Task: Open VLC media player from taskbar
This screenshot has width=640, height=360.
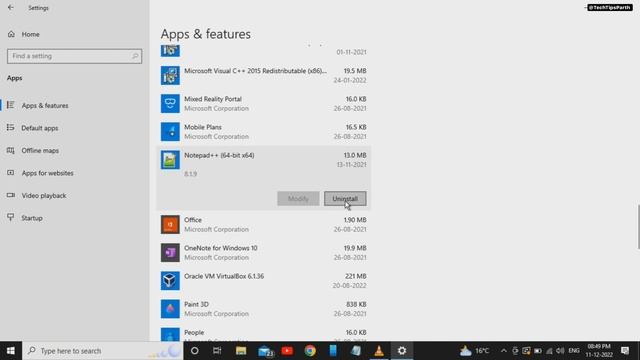Action: [379, 351]
